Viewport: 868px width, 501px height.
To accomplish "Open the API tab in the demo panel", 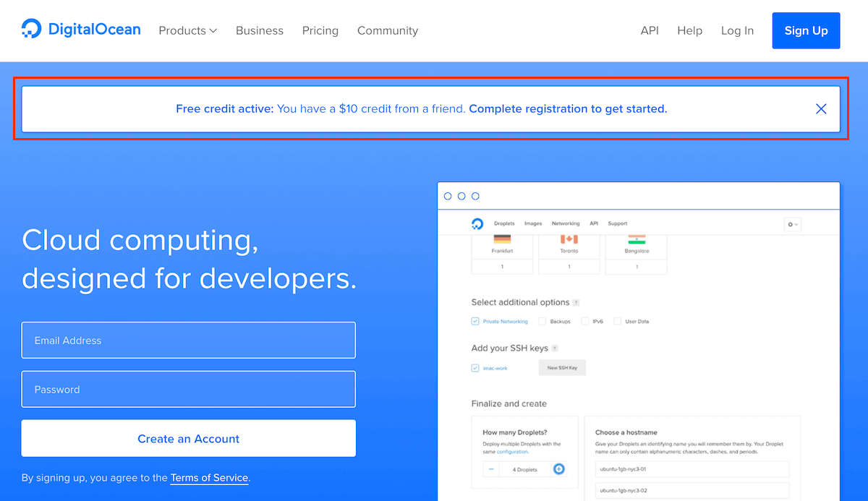I will (594, 224).
